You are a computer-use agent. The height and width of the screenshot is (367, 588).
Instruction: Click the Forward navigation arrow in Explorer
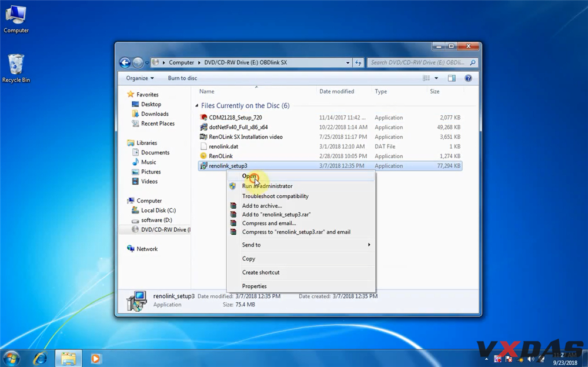tap(138, 63)
